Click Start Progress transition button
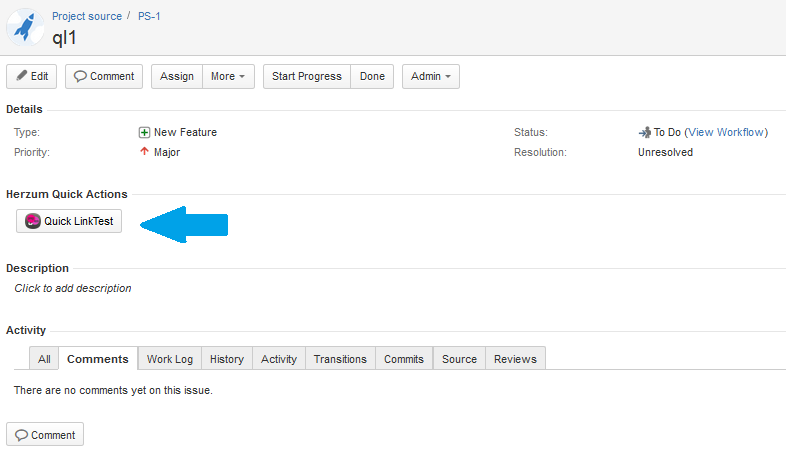The width and height of the screenshot is (786, 454). [306, 76]
